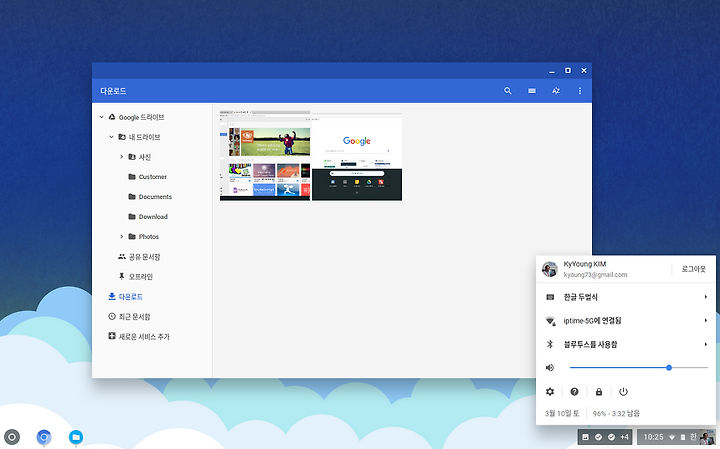Open the three-dot more menu in Files
720x449 pixels.
pos(579,91)
